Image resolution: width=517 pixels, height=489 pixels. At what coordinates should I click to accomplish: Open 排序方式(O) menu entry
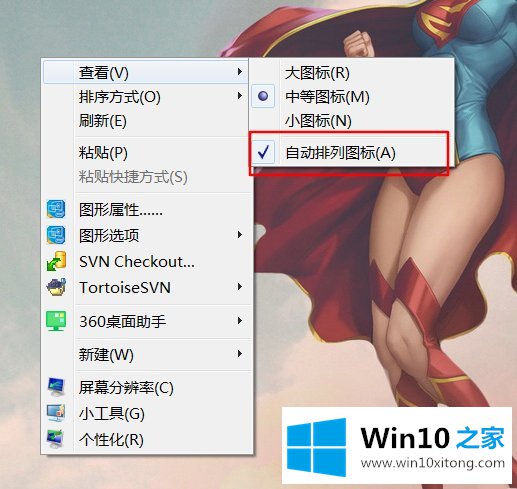point(146,97)
